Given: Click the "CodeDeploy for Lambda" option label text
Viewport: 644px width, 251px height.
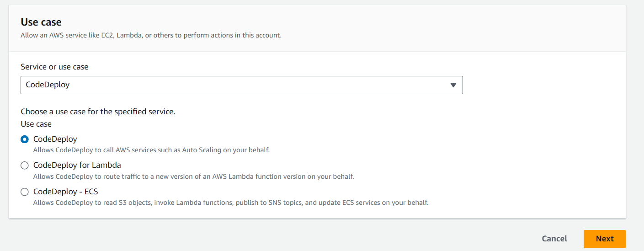Looking at the screenshot, I should [77, 165].
